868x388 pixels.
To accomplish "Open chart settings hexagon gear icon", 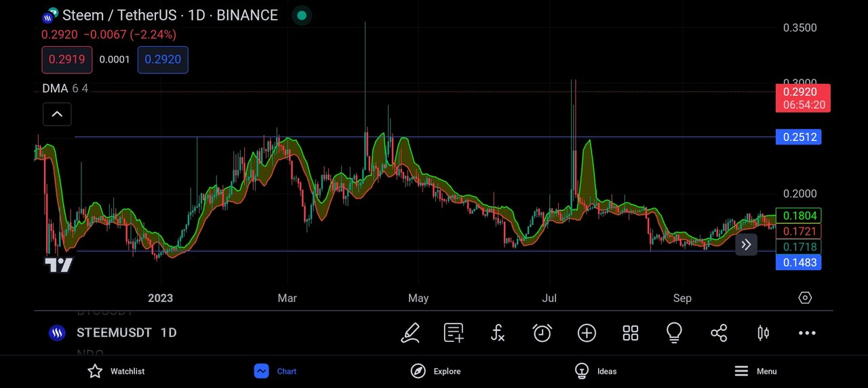I will 805,298.
